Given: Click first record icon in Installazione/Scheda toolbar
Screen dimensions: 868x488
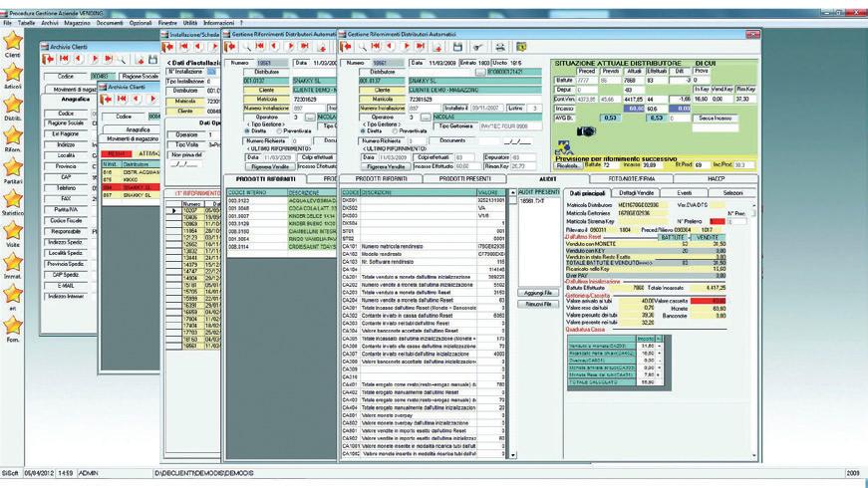Looking at the screenshot, I should click(x=184, y=47).
